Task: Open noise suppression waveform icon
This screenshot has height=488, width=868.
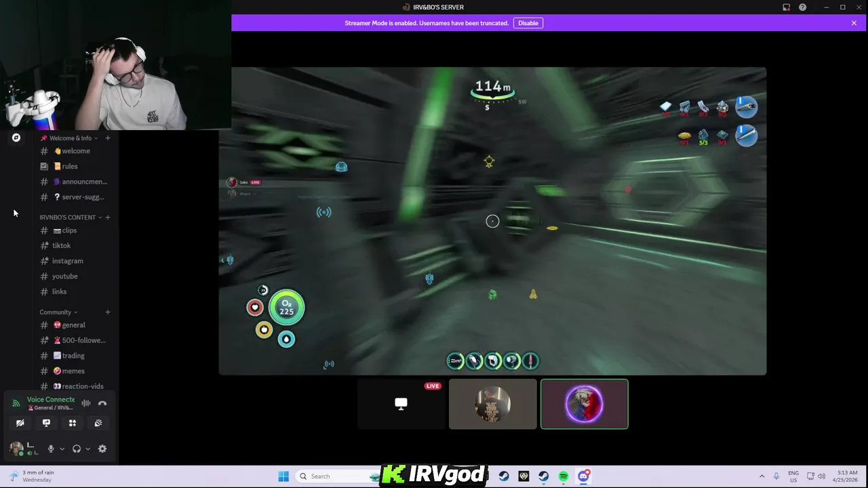Action: (x=86, y=403)
